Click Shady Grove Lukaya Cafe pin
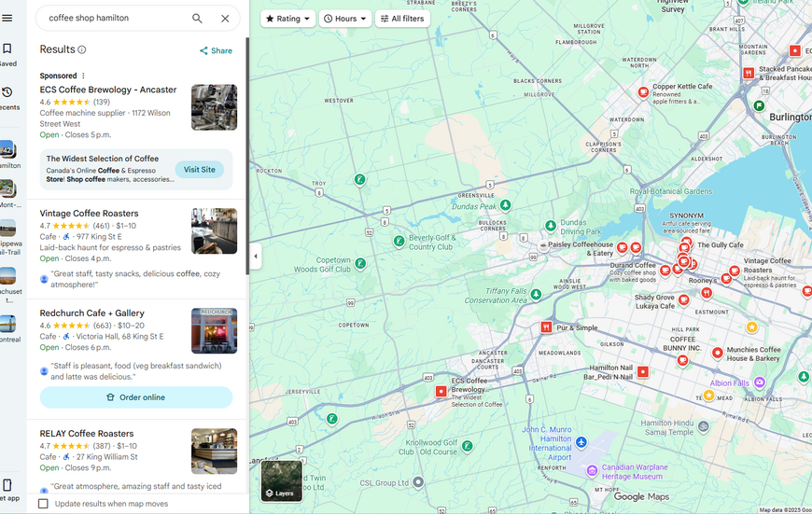The width and height of the screenshot is (812, 514). click(684, 299)
